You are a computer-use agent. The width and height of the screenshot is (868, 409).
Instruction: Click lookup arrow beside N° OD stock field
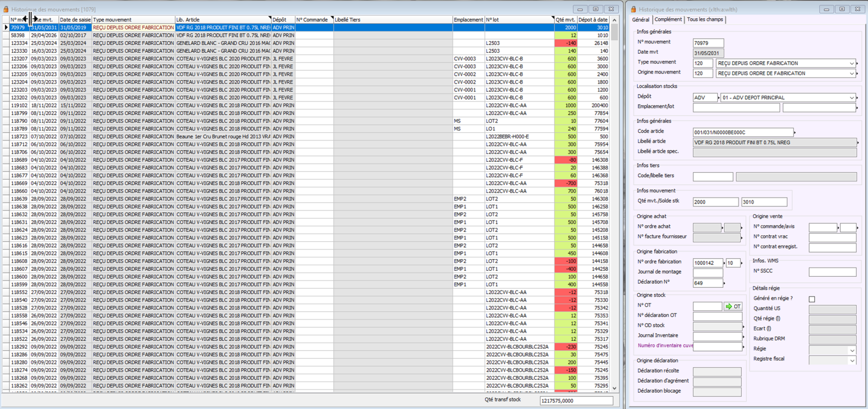pos(743,327)
